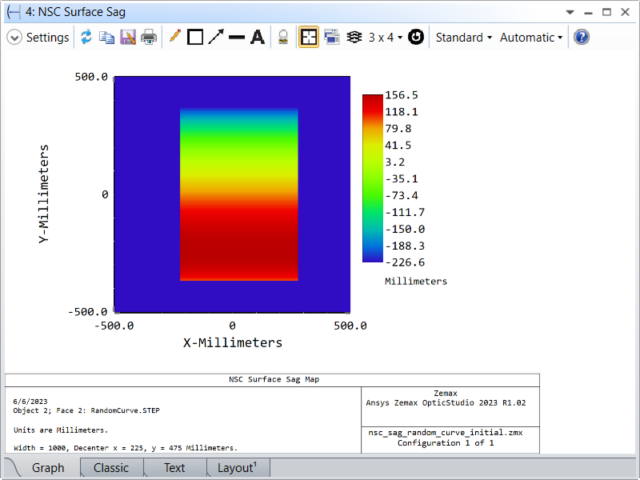Screen dimensions: 640x480
Task: Open the Automatic dropdown
Action: (531, 38)
